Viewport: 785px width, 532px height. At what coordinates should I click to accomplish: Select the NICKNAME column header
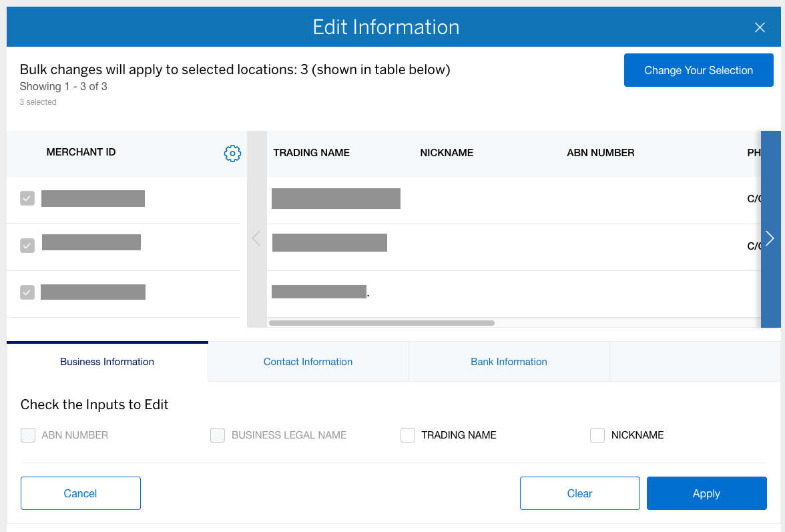pos(447,153)
